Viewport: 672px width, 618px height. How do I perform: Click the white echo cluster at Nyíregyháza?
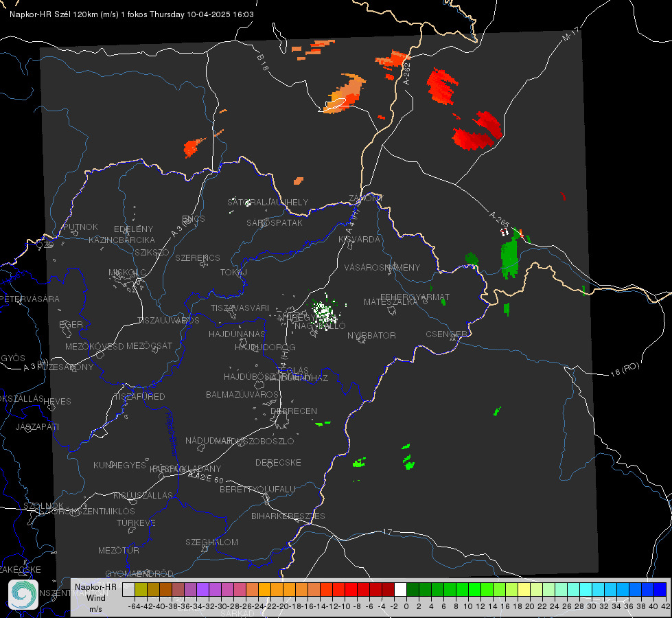coord(325,312)
